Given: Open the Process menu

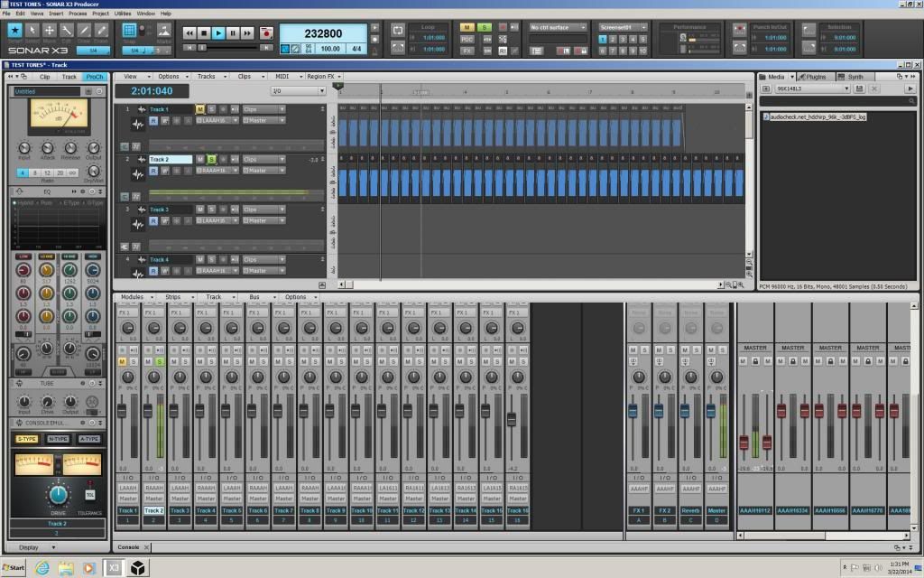Looking at the screenshot, I should 78,14.
